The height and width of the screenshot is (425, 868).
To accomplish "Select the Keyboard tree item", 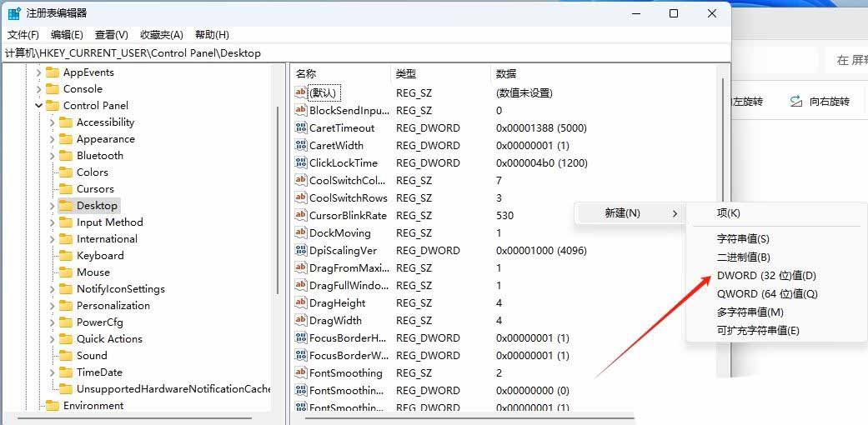I will [100, 256].
